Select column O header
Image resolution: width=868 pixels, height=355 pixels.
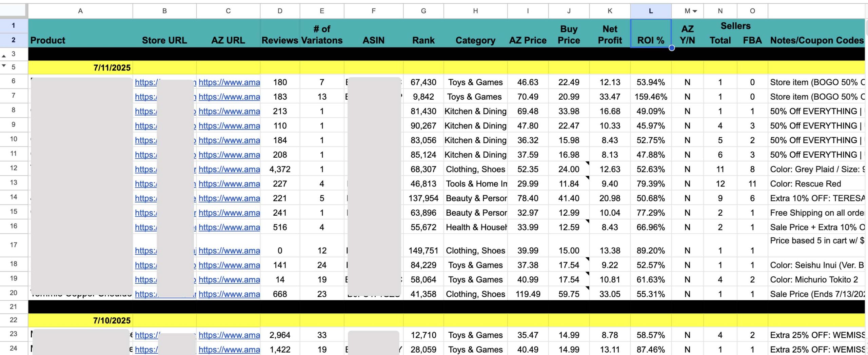pyautogui.click(x=752, y=11)
